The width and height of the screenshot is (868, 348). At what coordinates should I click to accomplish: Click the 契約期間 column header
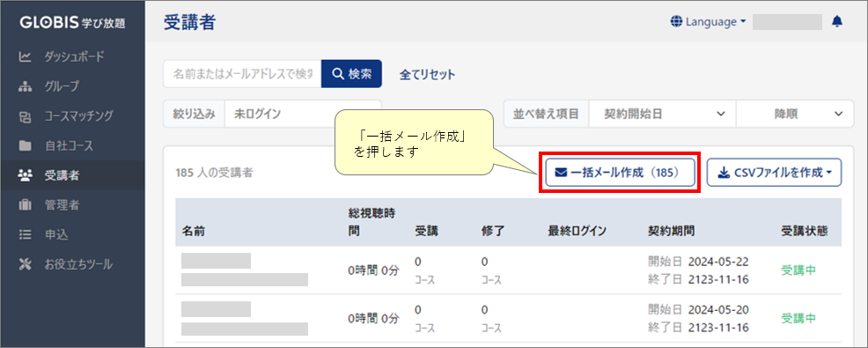click(672, 232)
